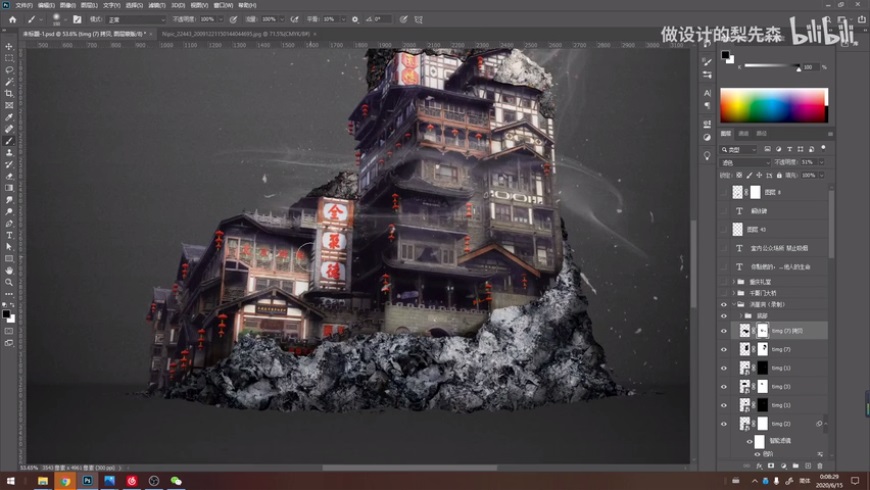870x490 pixels.
Task: Open the layer opacity dropdown
Action: pos(821,163)
